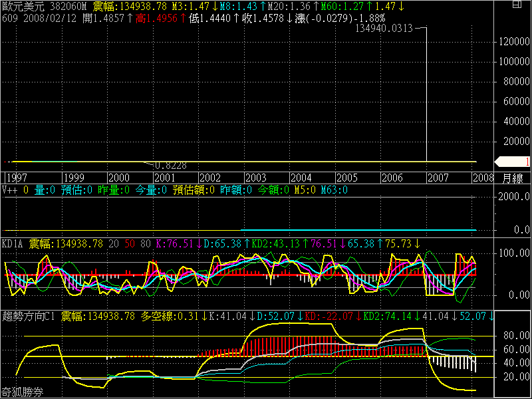The width and height of the screenshot is (532, 399).
Task: Click the 2008/02/12 date readout
Action: (x=47, y=17)
